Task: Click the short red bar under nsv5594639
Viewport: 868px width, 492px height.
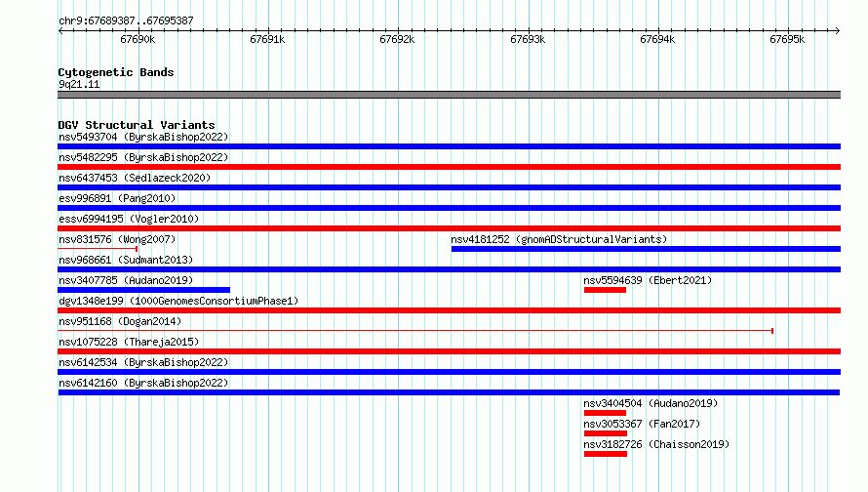Action: [x=605, y=290]
